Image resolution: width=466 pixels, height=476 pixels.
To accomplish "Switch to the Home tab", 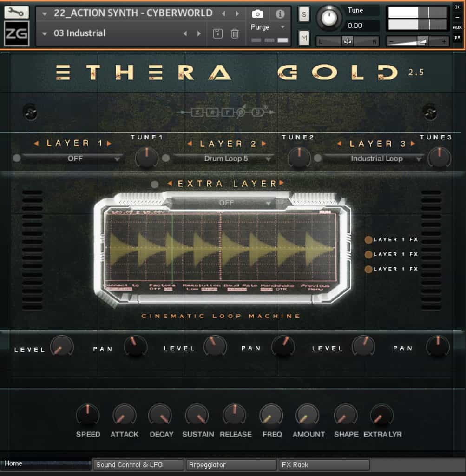I will tap(46, 463).
